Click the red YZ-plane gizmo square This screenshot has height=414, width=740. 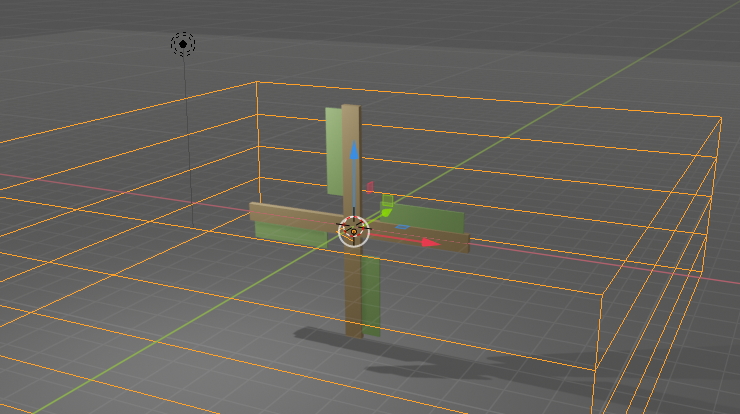pos(370,187)
